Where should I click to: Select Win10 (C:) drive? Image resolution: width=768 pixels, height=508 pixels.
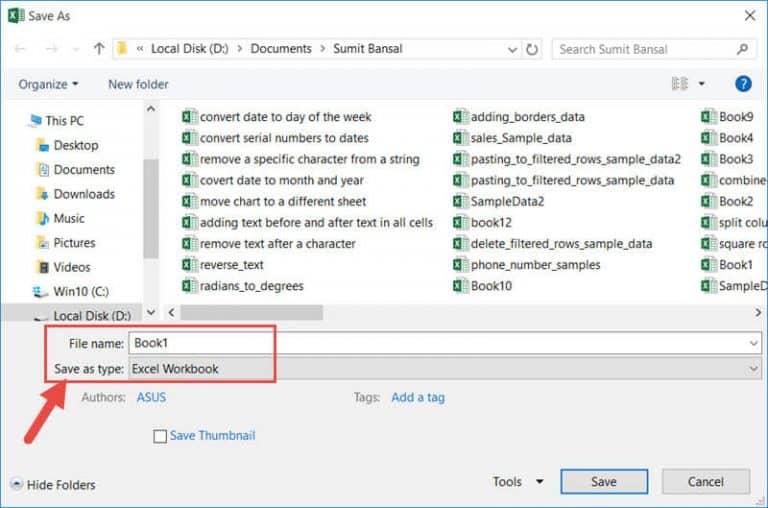[71, 291]
